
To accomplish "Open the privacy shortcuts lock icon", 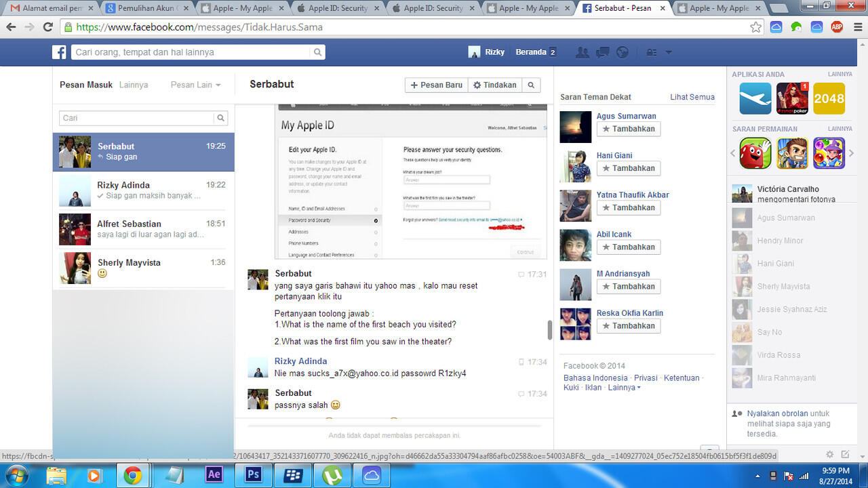I will tap(651, 52).
